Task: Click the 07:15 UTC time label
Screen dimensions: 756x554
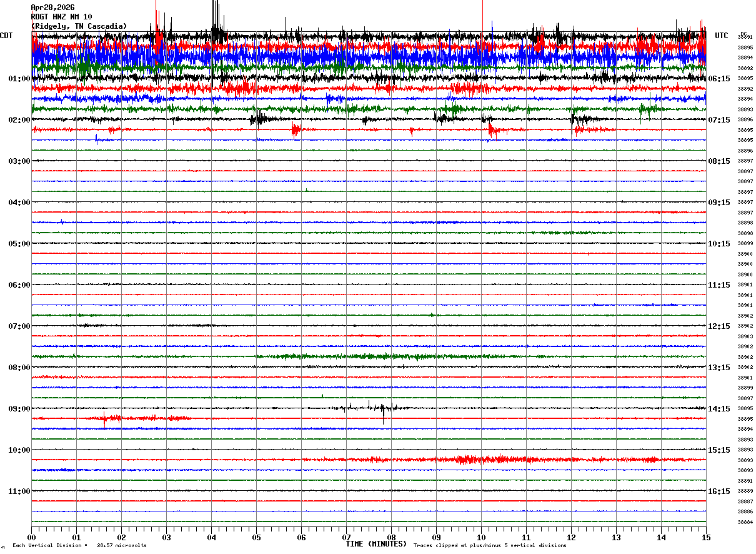Action: [719, 120]
